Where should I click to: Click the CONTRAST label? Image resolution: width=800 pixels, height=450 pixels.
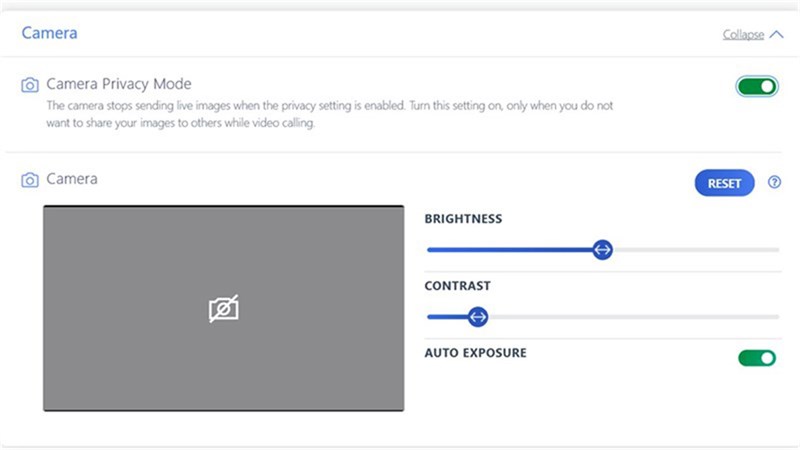click(x=458, y=286)
